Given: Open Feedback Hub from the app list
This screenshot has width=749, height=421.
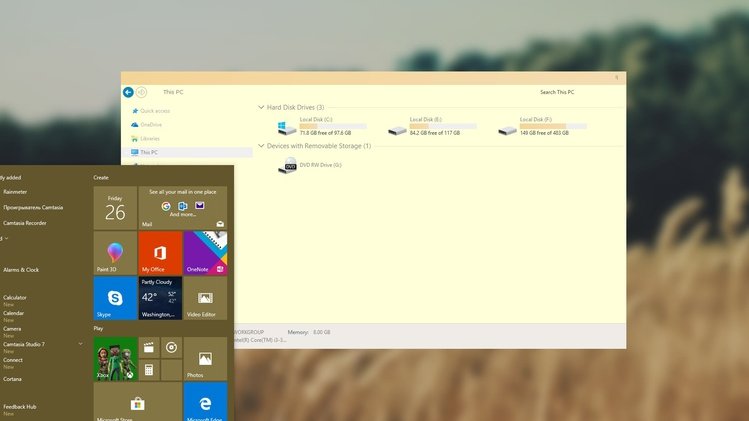Looking at the screenshot, I should coord(20,407).
